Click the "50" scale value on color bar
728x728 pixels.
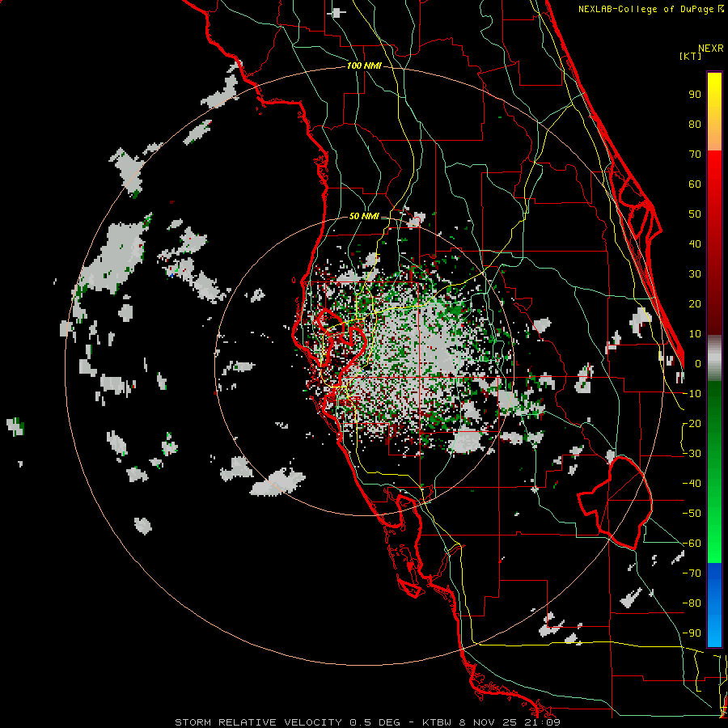point(695,214)
